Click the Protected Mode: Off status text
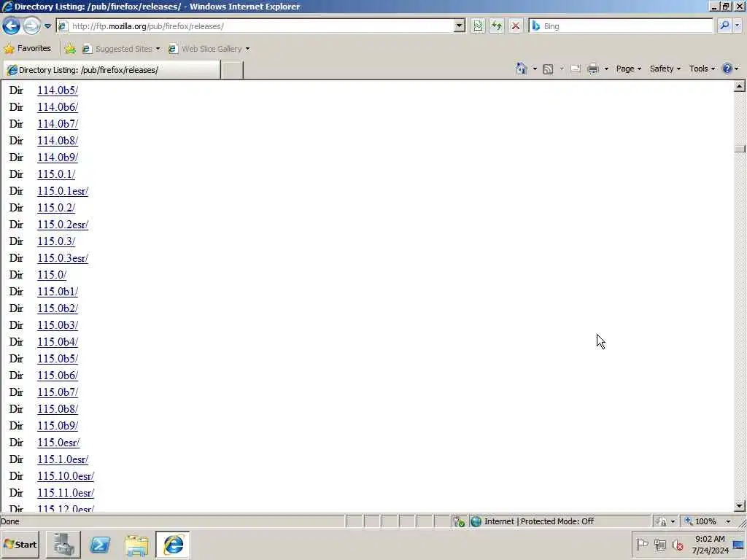Image resolution: width=747 pixels, height=560 pixels. 557,521
